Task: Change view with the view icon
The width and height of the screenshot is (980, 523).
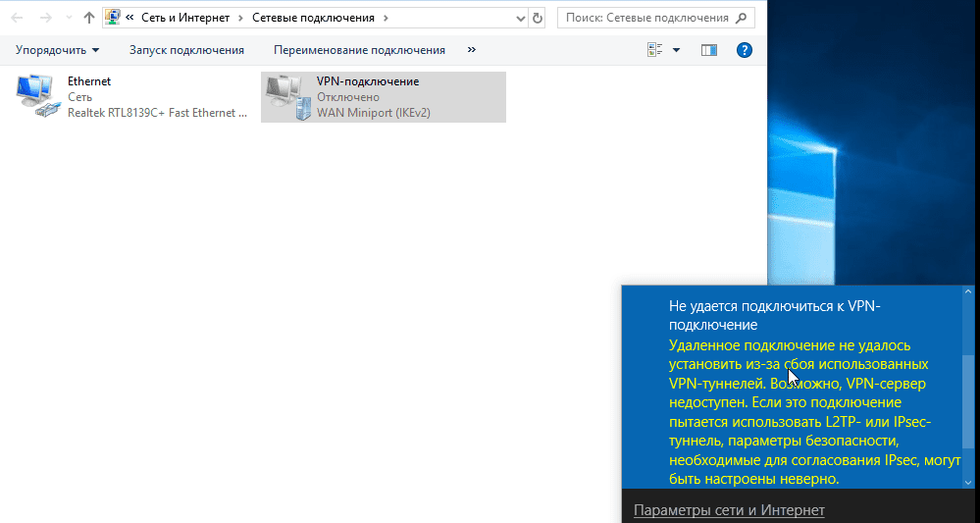Action: (654, 50)
